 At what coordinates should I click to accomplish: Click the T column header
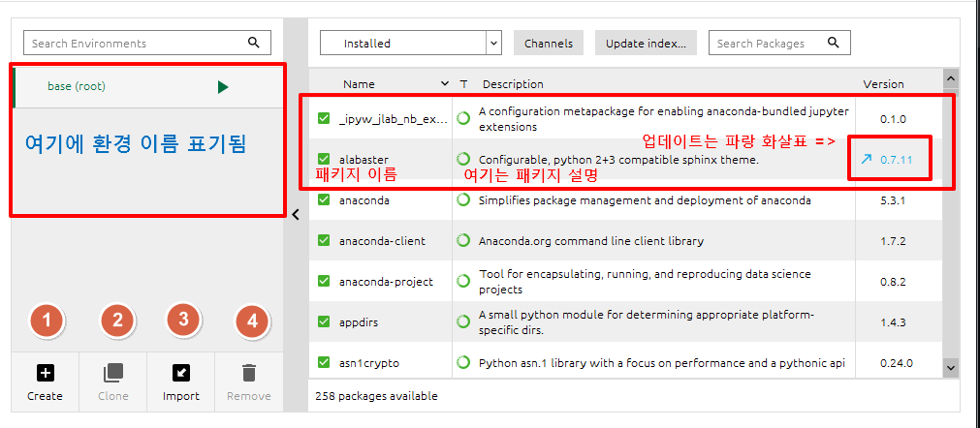point(463,84)
